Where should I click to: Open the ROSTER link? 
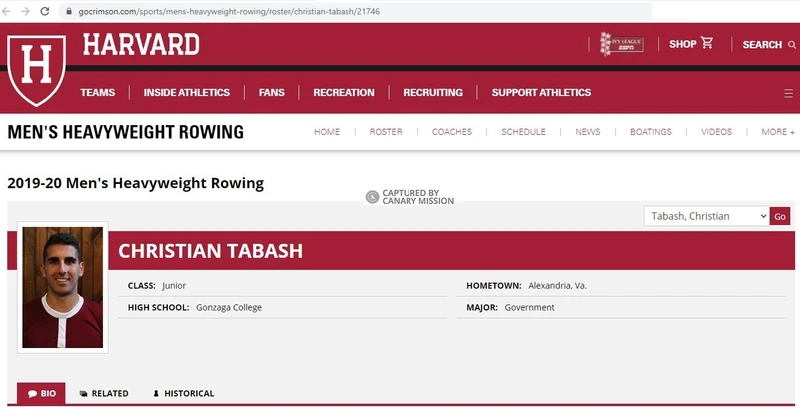pyautogui.click(x=386, y=132)
